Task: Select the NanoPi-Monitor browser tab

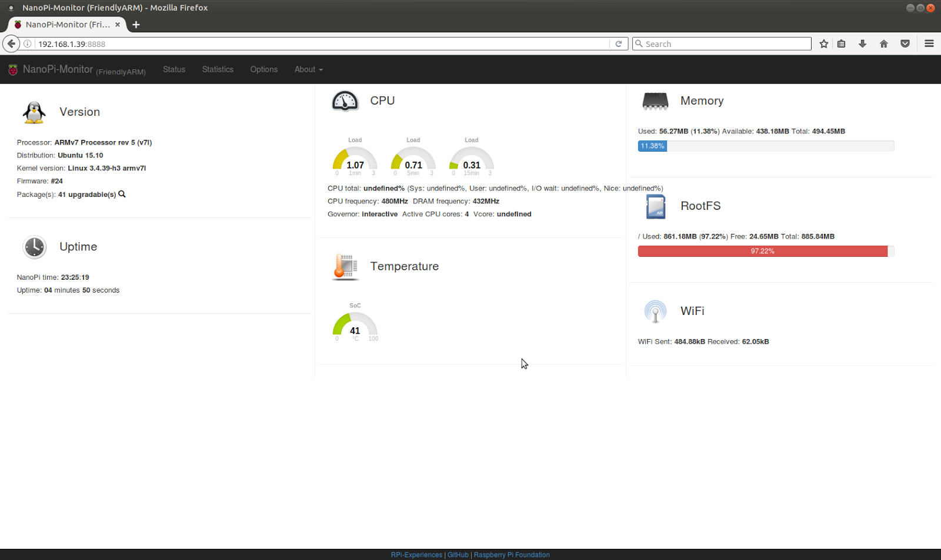Action: point(66,25)
